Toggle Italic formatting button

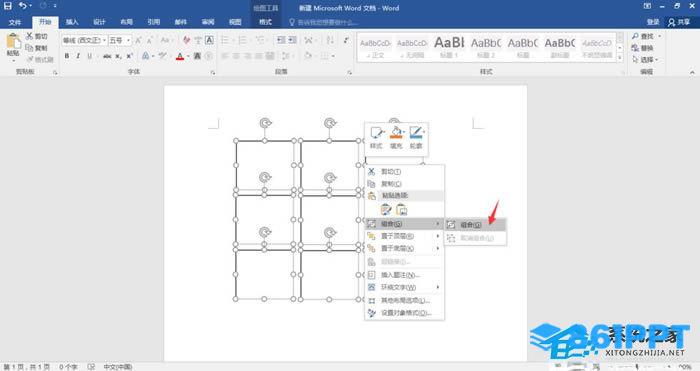(78, 56)
